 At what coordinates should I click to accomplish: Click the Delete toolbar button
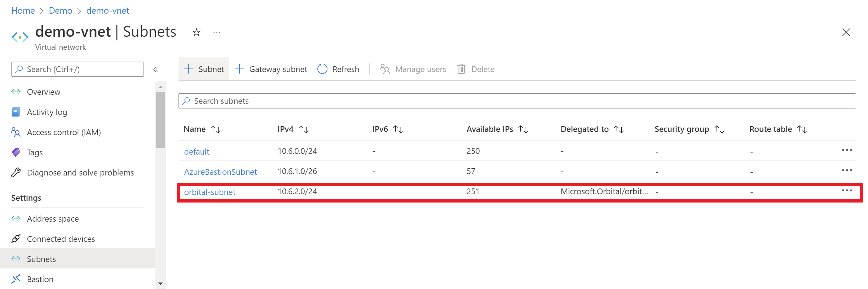[x=476, y=69]
